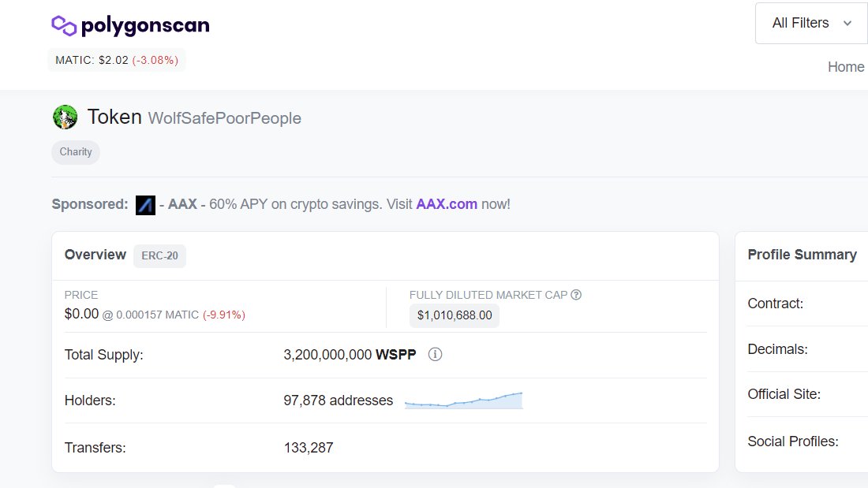Click the 97,878 addresses holders count
The height and width of the screenshot is (488, 868).
339,400
